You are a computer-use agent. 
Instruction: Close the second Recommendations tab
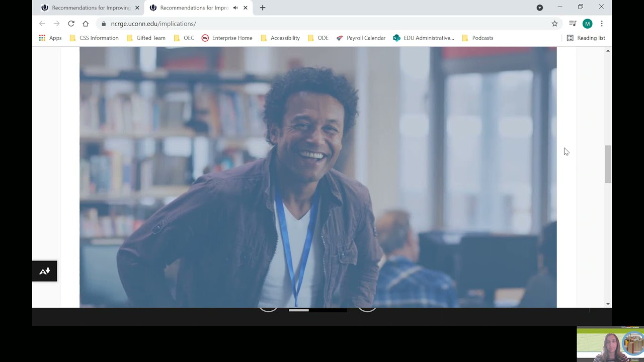245,8
